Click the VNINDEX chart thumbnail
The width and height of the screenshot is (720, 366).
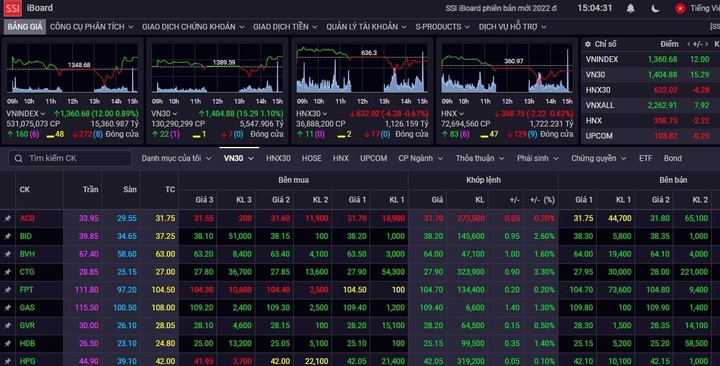(73, 68)
